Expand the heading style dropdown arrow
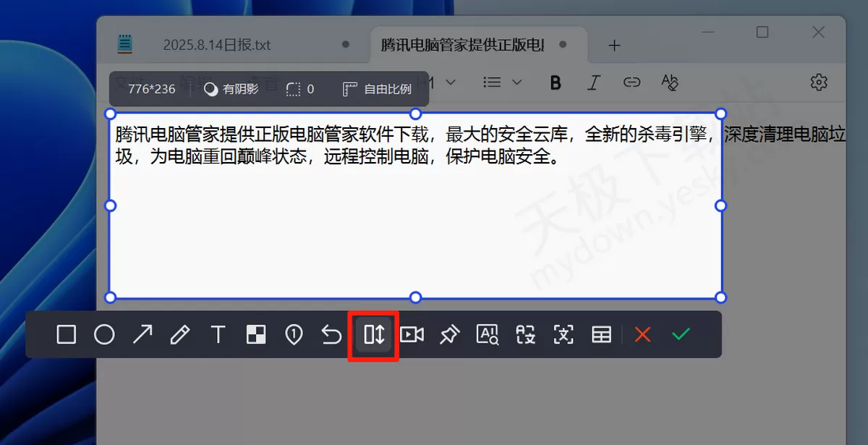The height and width of the screenshot is (445, 868). pos(451,82)
